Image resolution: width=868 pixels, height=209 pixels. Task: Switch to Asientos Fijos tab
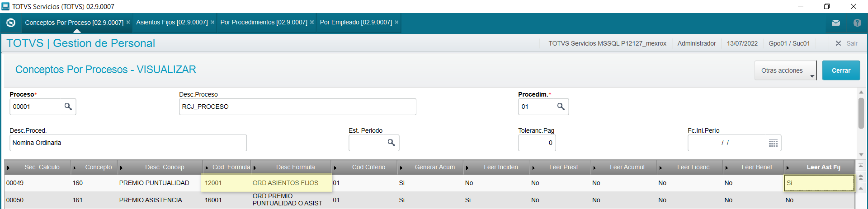(172, 22)
